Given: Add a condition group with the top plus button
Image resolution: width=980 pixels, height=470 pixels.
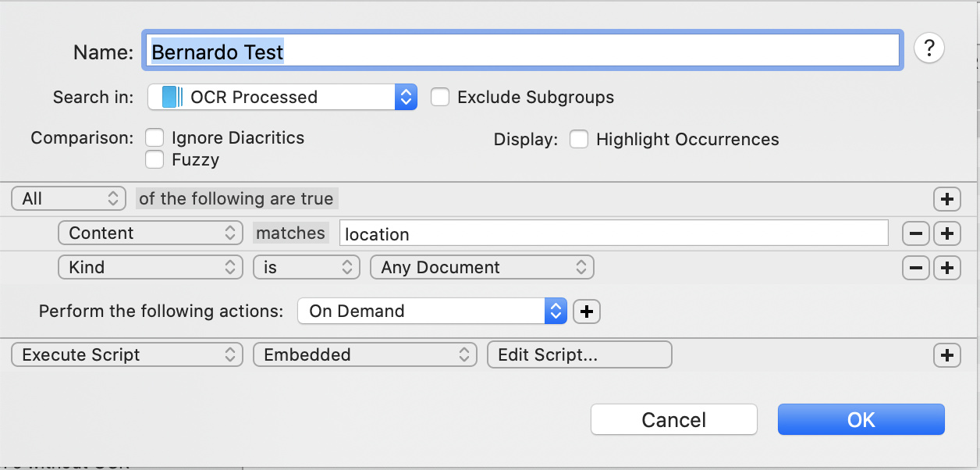Looking at the screenshot, I should click(946, 199).
